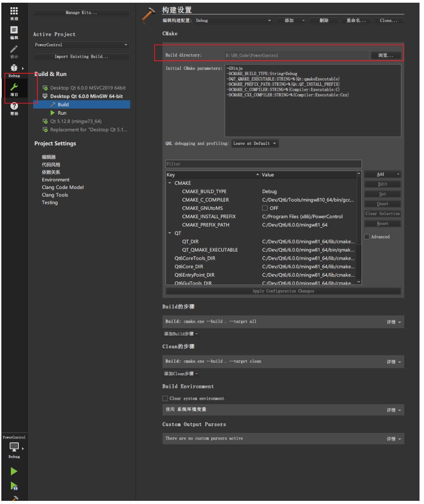The width and height of the screenshot is (424, 504).
Task: Switch to Edit (编辑) mode
Action: [x=13, y=31]
